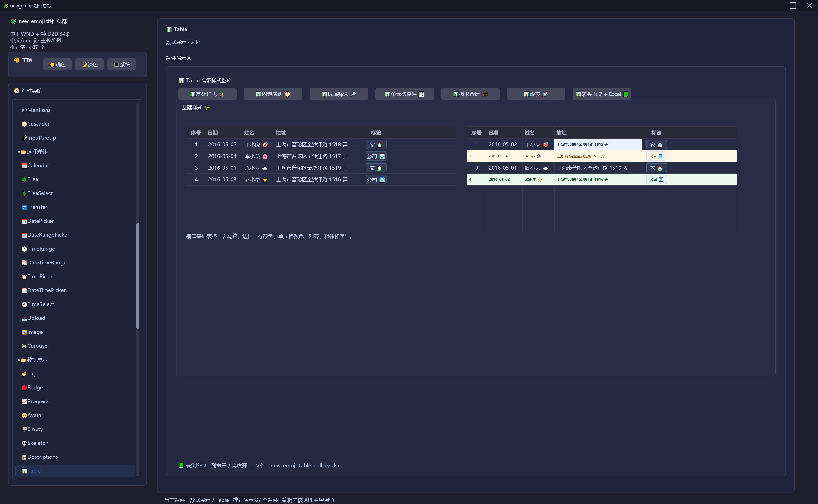
Task: Collapse the 选择媒体 folder group
Action: click(x=19, y=152)
